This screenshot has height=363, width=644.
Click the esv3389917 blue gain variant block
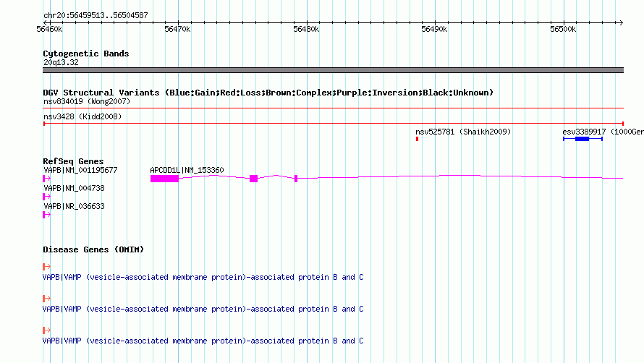coord(582,139)
